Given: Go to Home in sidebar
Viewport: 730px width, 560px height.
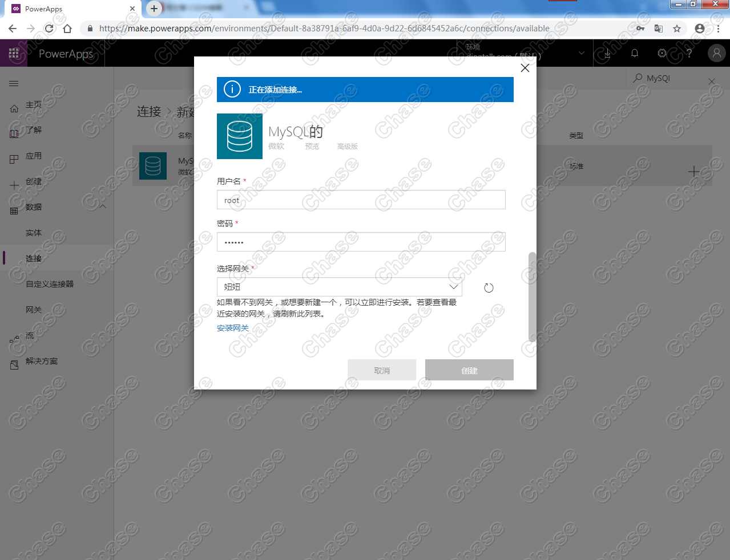Looking at the screenshot, I should click(34, 105).
